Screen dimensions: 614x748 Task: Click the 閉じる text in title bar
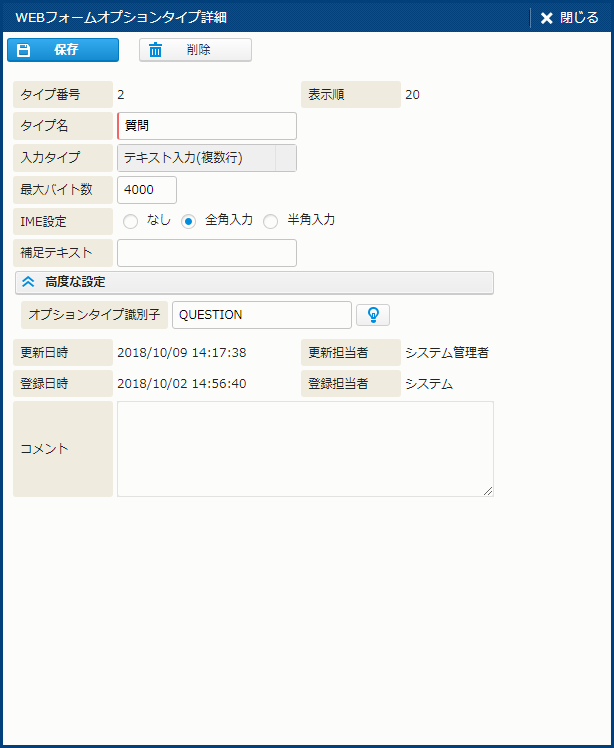coord(579,18)
